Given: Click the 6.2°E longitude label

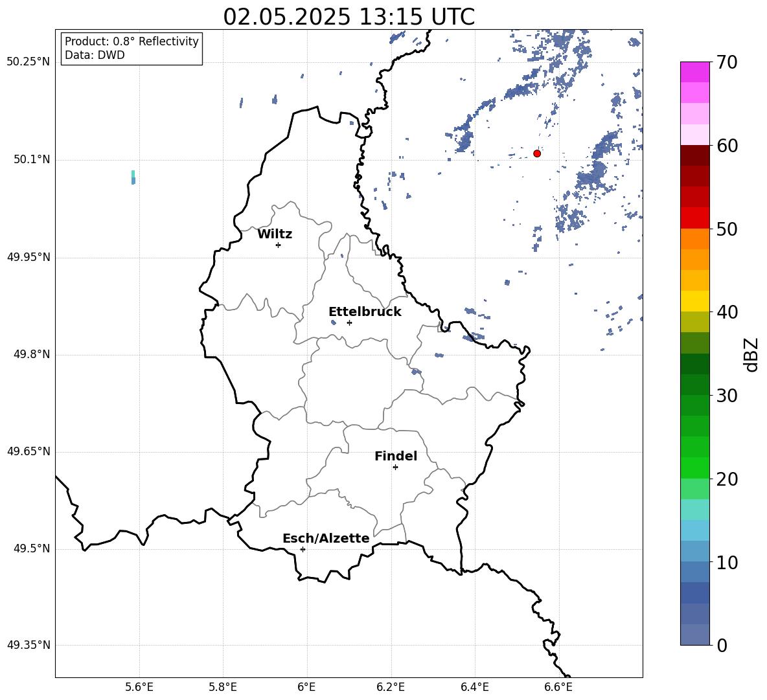Looking at the screenshot, I should click(391, 688).
